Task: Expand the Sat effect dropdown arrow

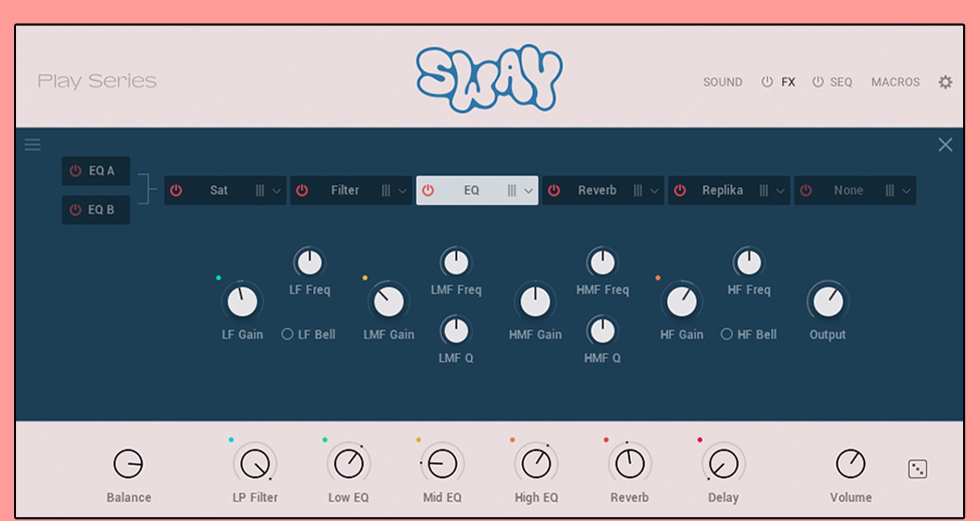Action: (277, 191)
